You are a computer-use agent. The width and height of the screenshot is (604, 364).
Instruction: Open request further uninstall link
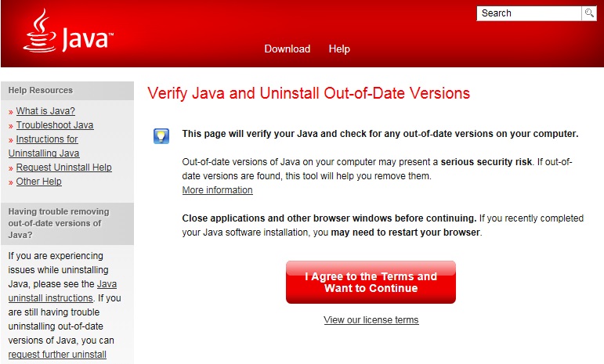57,355
